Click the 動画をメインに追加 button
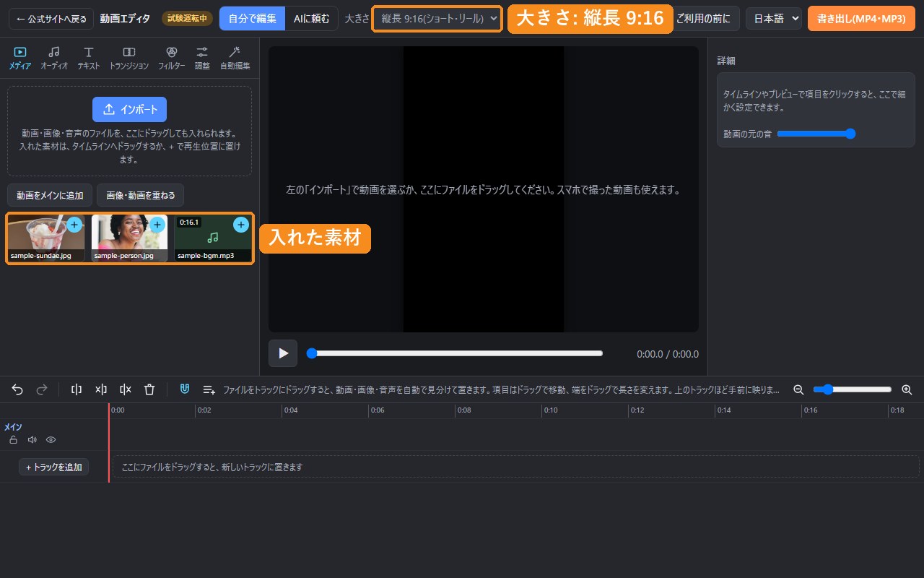The height and width of the screenshot is (578, 924). [50, 195]
